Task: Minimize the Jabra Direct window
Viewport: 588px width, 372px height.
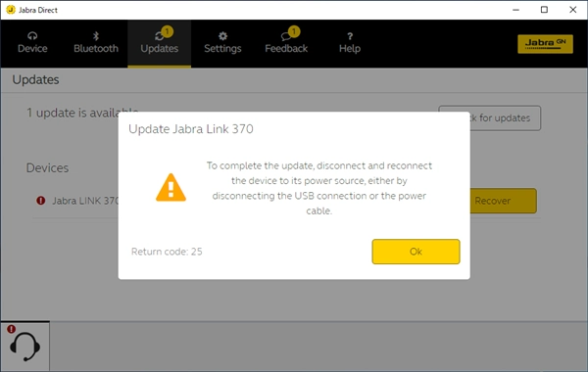Action: pyautogui.click(x=516, y=10)
